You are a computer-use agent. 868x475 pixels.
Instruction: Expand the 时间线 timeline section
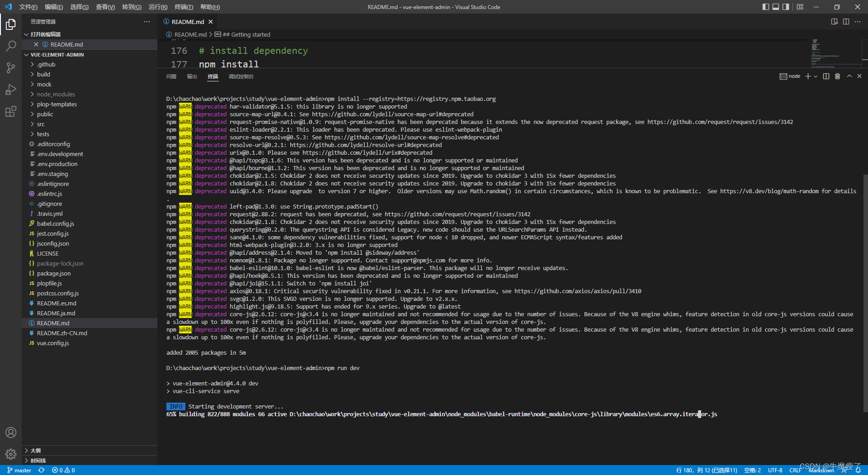tap(90, 461)
